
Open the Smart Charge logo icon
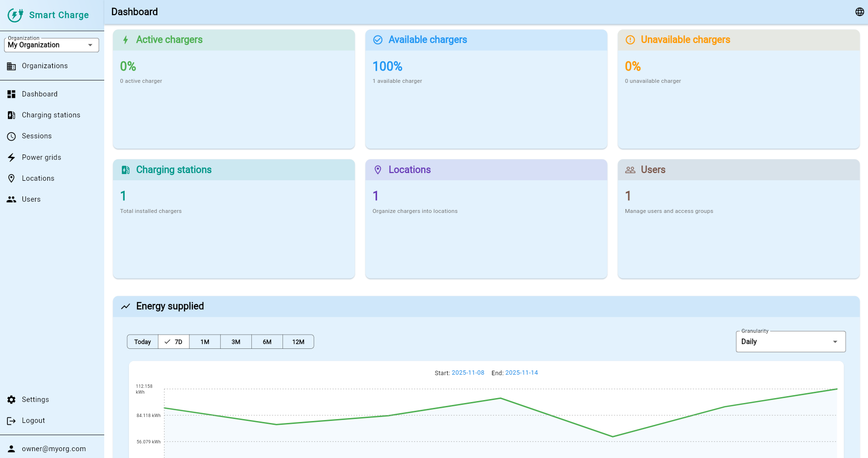tap(15, 15)
